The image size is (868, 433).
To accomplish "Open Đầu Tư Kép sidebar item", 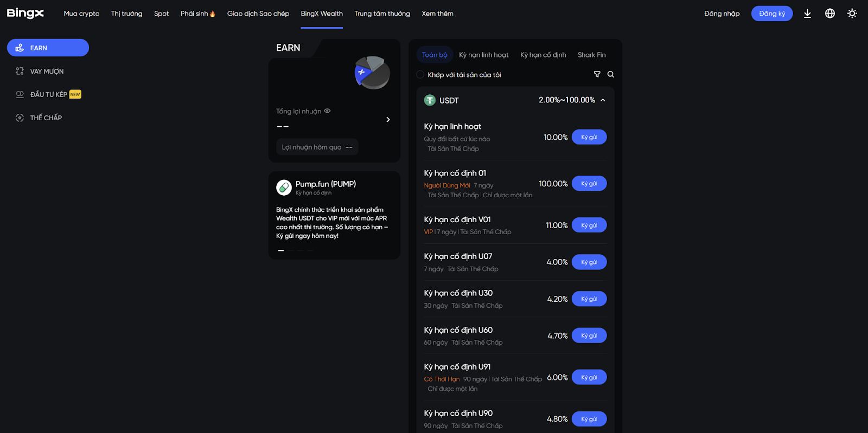I will [x=48, y=94].
